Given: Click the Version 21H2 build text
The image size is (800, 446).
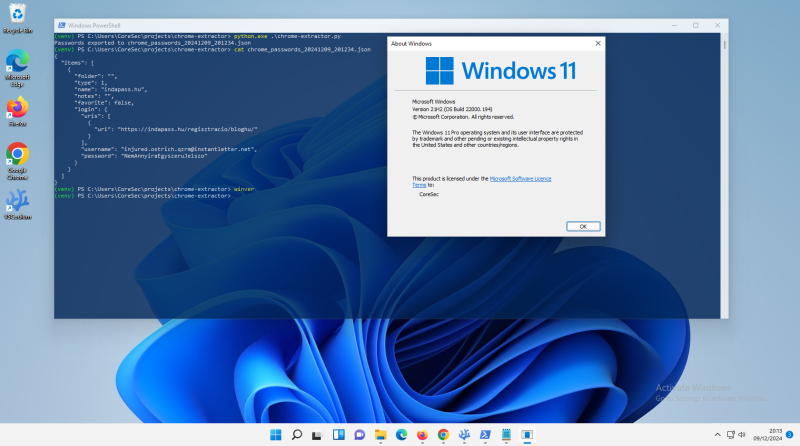Looking at the screenshot, I should [x=452, y=109].
